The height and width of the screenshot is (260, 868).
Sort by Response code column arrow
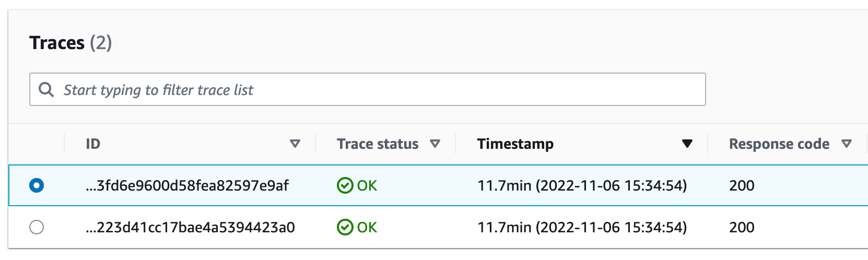847,144
